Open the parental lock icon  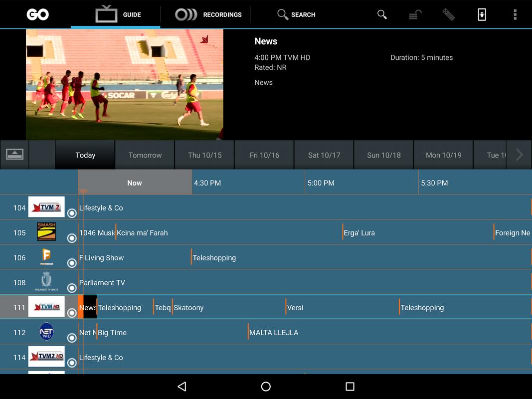click(x=415, y=14)
